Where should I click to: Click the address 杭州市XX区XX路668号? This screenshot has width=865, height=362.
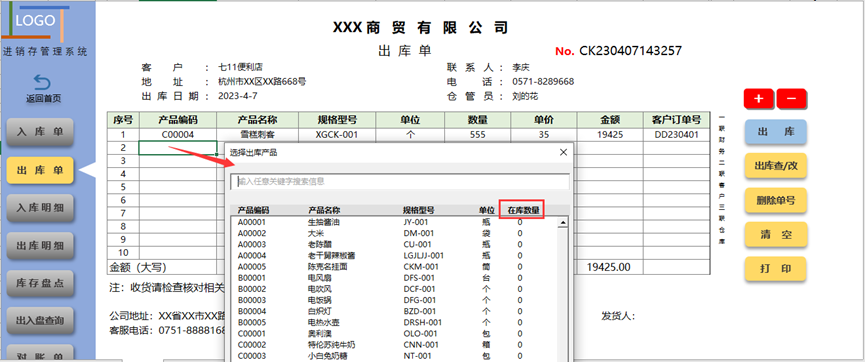262,82
